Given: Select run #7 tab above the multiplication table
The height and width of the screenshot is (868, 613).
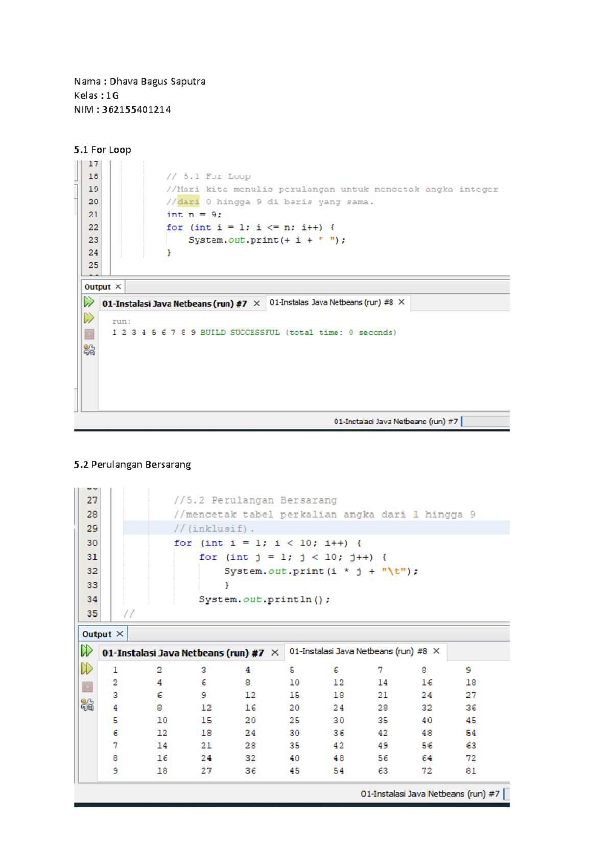Looking at the screenshot, I should point(182,653).
